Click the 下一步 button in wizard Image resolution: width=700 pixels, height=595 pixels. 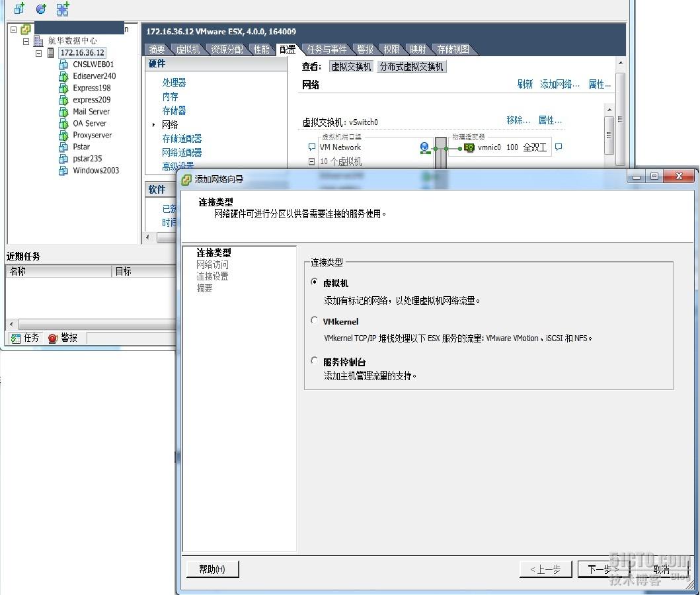click(603, 569)
